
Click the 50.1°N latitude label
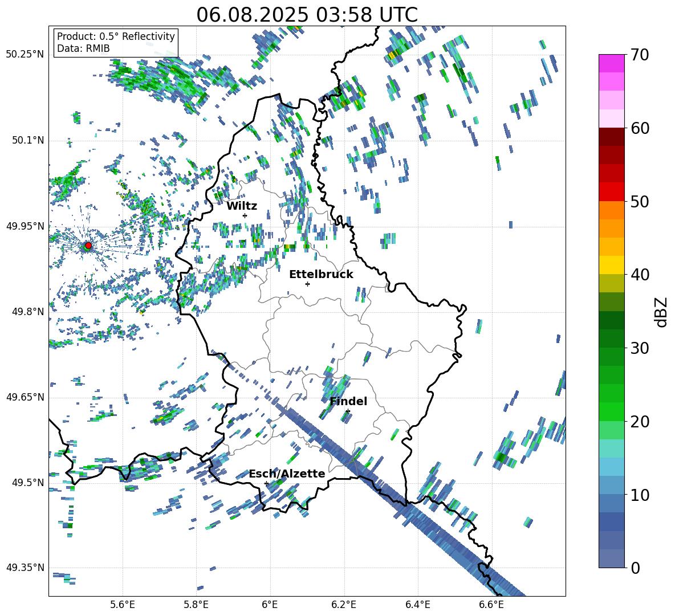[27, 140]
